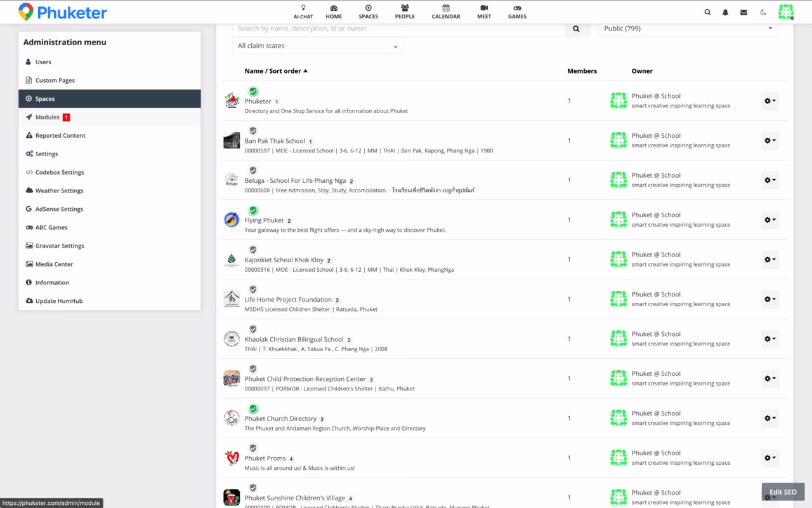
Task: Open Settings in the Administration menu
Action: coord(110,154)
